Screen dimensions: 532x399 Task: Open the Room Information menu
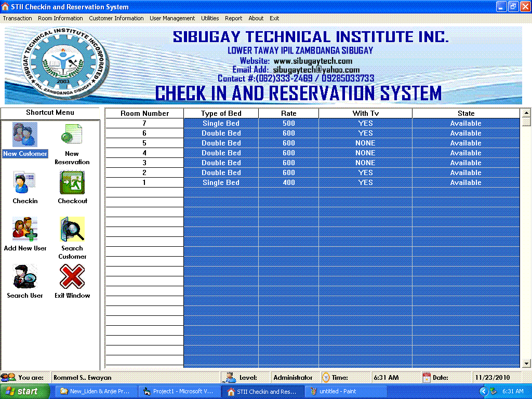[60, 18]
